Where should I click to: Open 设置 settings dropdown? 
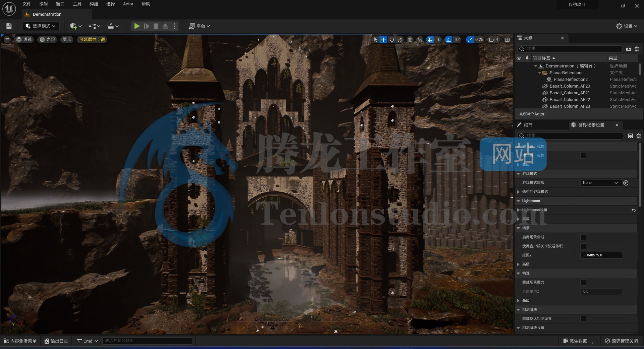(627, 26)
